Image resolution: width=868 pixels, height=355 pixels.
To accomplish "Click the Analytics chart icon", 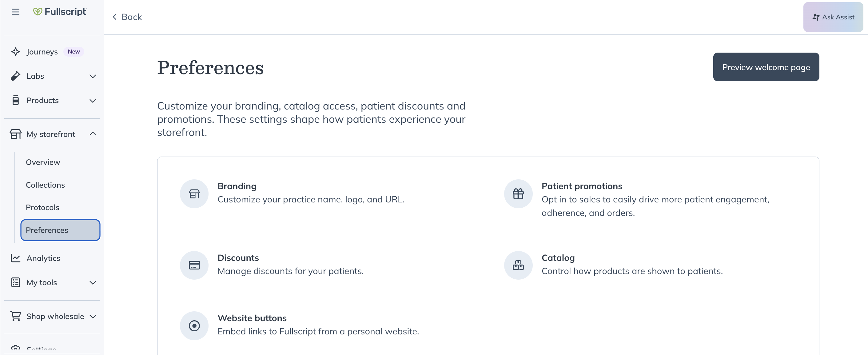I will 15,258.
